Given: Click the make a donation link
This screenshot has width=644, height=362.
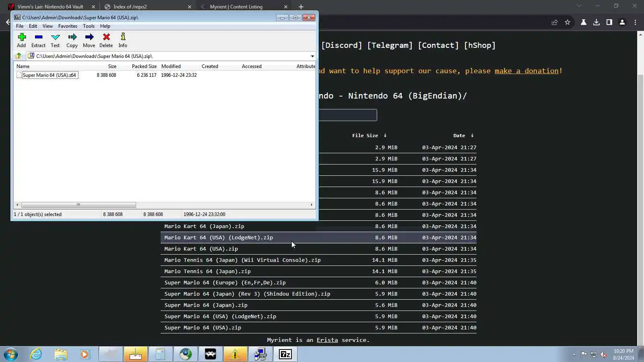Looking at the screenshot, I should (526, 71).
